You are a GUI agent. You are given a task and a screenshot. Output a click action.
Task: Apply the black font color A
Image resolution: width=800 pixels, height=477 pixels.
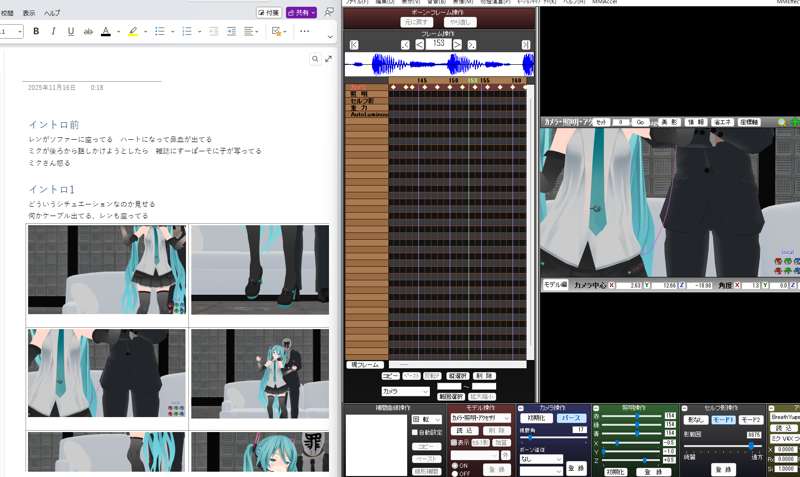tap(106, 32)
